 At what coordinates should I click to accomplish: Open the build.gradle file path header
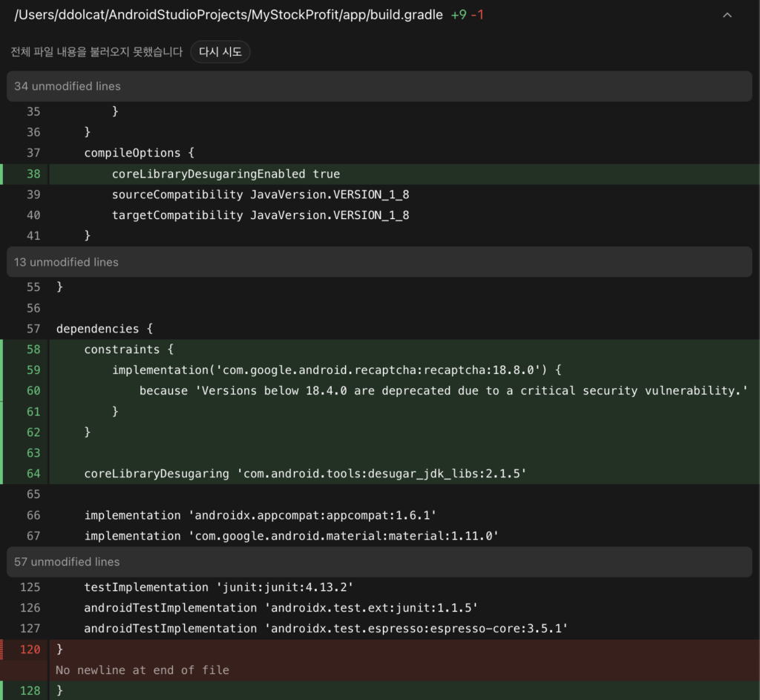coord(229,15)
